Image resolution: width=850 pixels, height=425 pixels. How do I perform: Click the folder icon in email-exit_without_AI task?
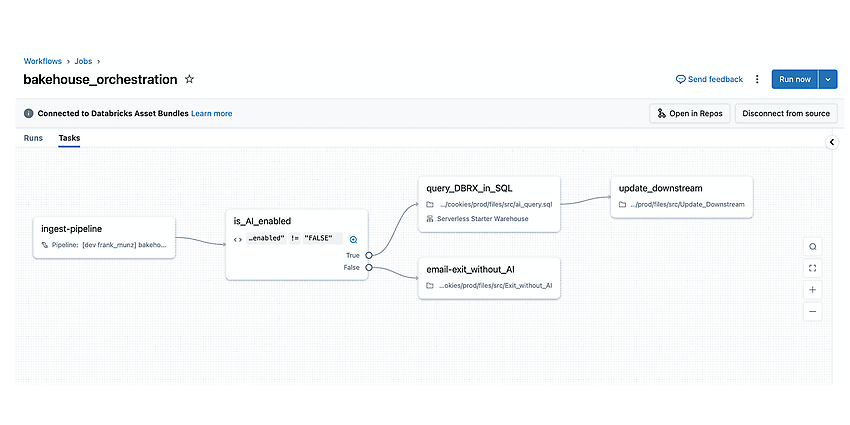point(430,285)
